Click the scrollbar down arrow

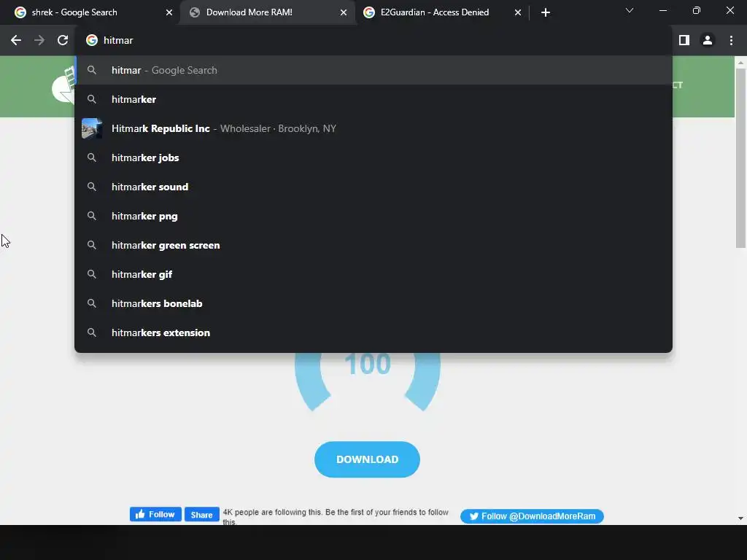coord(740,518)
